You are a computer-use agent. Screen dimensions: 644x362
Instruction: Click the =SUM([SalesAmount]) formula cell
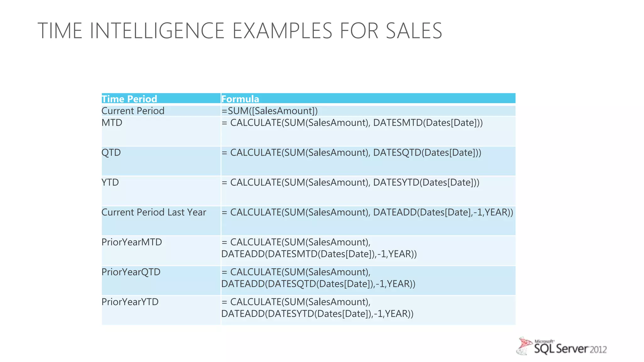[368, 111]
